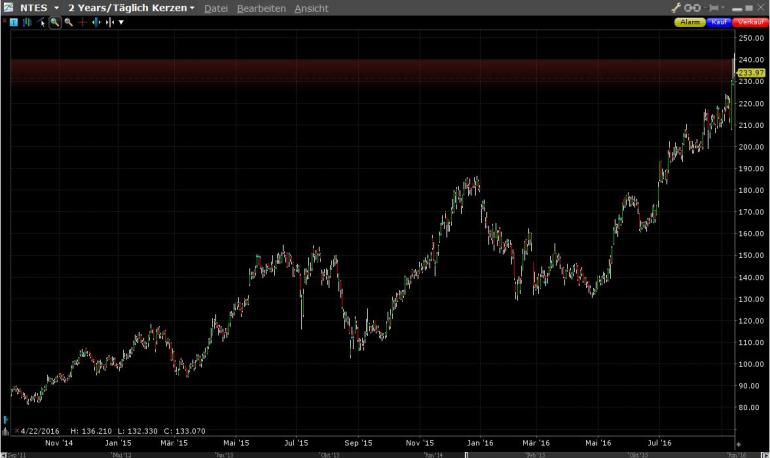Click the Jan '15 time axis label
The height and width of the screenshot is (458, 770).
[x=118, y=443]
